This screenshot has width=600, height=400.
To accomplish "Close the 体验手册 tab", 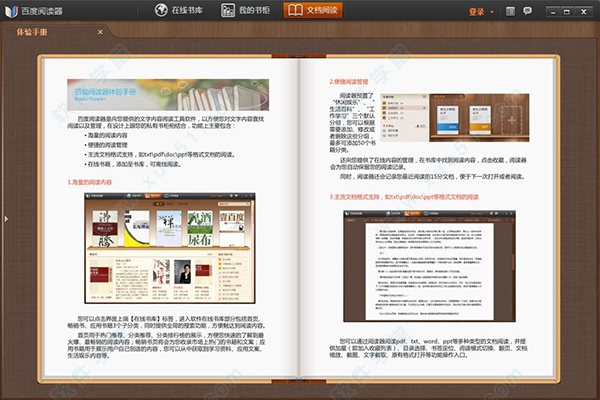I will (x=100, y=32).
